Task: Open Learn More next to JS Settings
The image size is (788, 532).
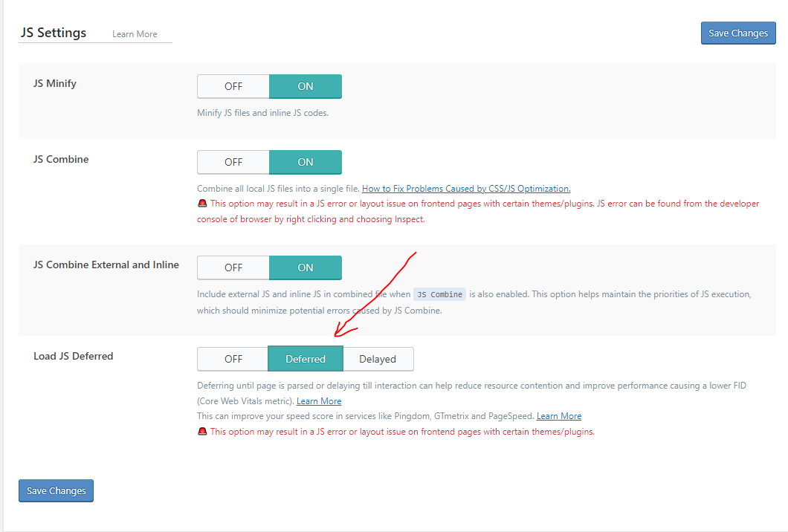Action: tap(135, 34)
